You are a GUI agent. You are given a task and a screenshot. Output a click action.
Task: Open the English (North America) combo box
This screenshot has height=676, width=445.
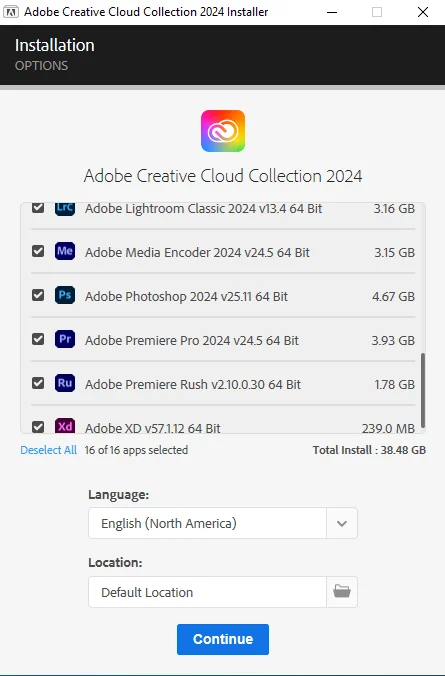click(x=223, y=523)
